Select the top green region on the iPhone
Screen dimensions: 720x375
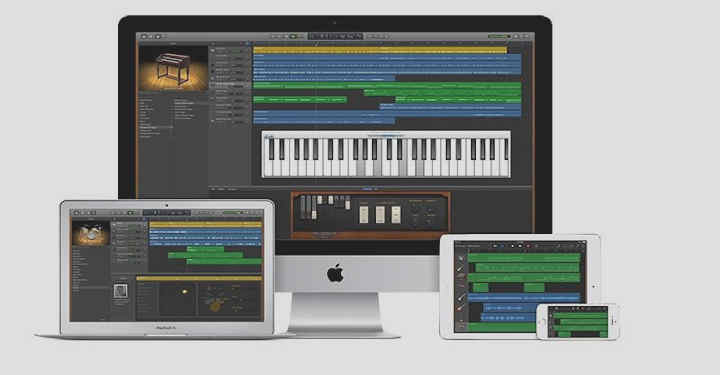pyautogui.click(x=580, y=315)
